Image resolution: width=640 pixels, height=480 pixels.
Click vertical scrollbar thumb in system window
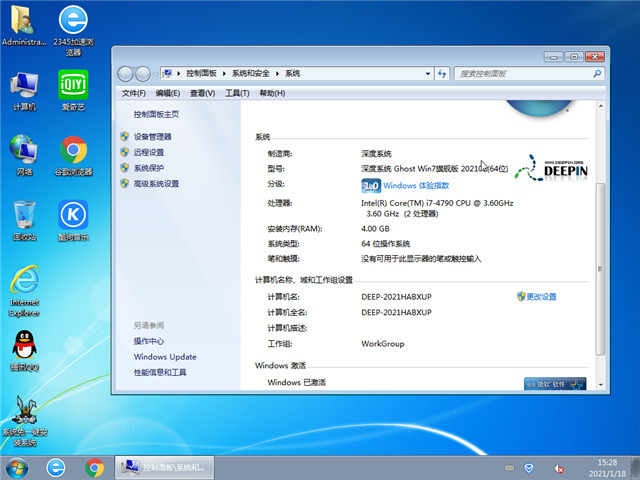pyautogui.click(x=600, y=269)
